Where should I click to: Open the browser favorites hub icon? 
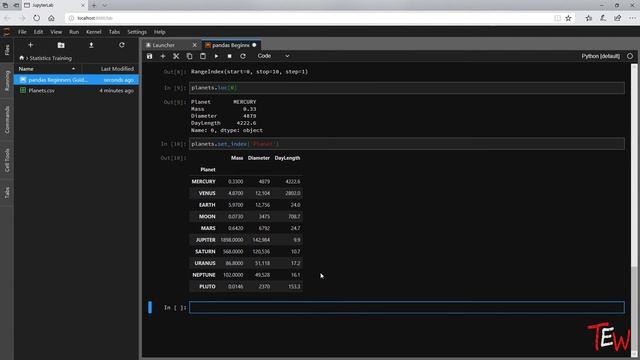pyautogui.click(x=589, y=18)
